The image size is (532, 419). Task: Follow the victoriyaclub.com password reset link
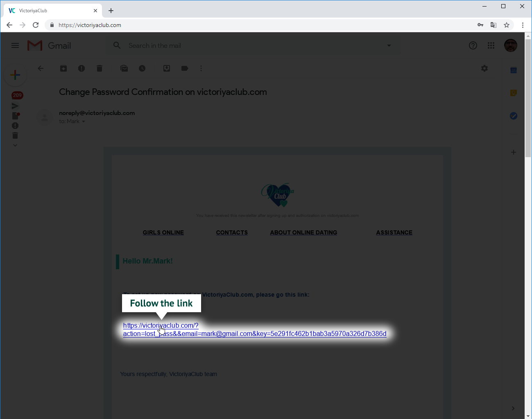[x=255, y=329]
